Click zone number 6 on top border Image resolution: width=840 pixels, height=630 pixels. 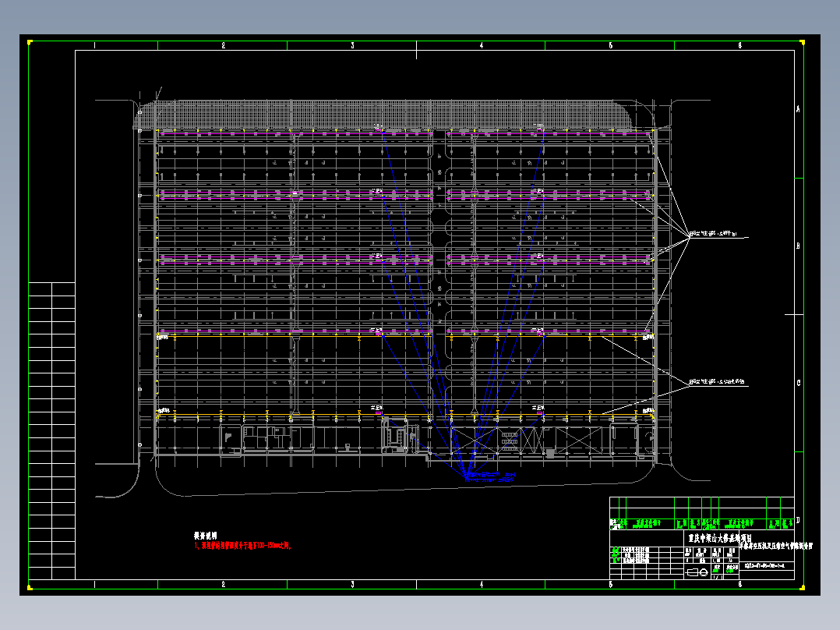(x=739, y=45)
